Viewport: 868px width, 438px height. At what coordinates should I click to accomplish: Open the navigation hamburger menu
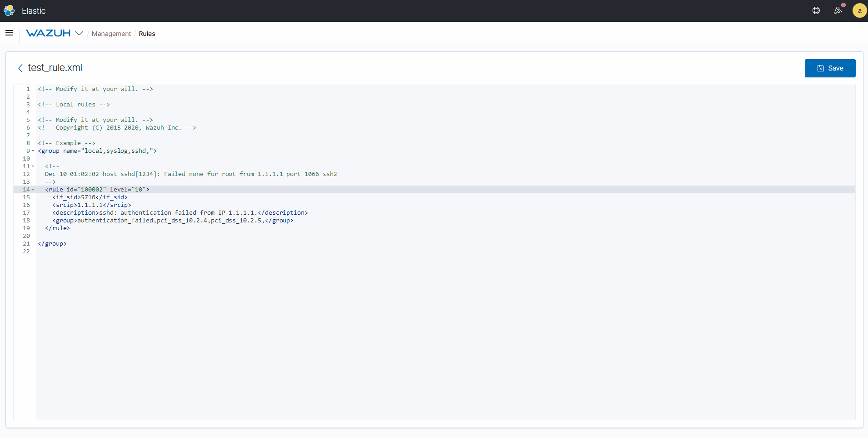[x=9, y=33]
